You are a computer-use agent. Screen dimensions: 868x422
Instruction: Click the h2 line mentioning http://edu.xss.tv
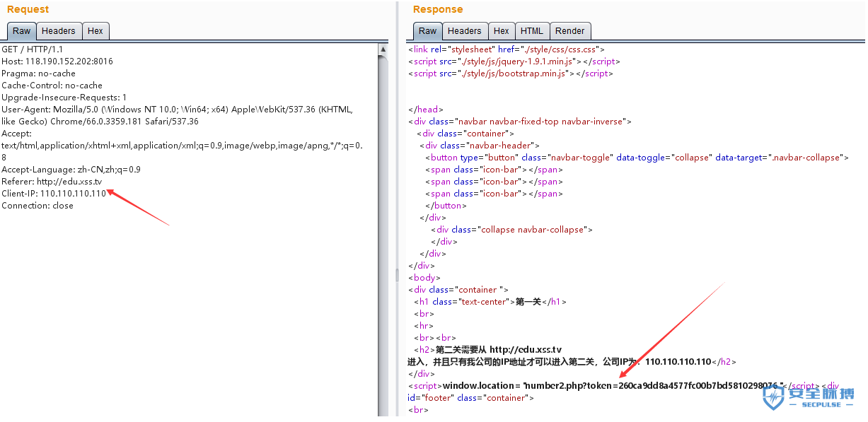tap(488, 350)
